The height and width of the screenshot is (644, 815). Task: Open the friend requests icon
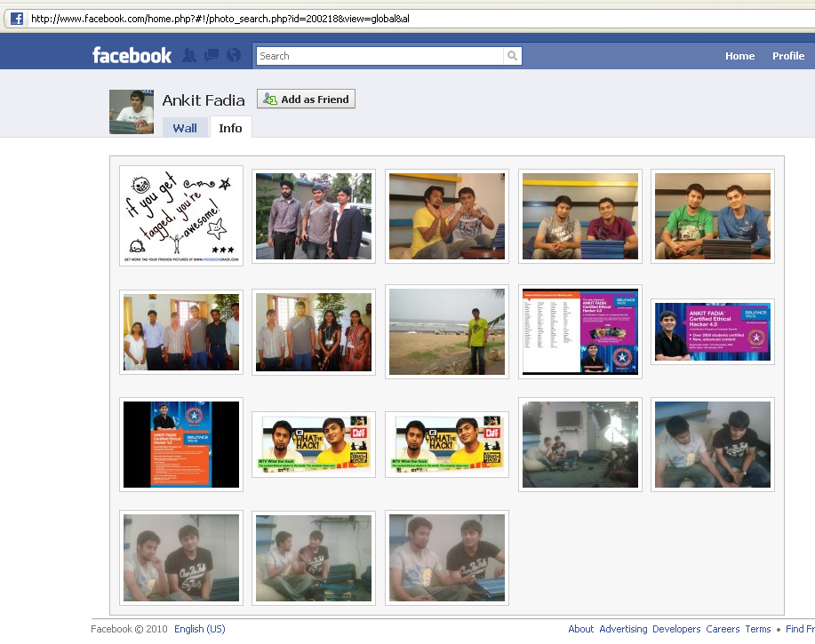(189, 55)
